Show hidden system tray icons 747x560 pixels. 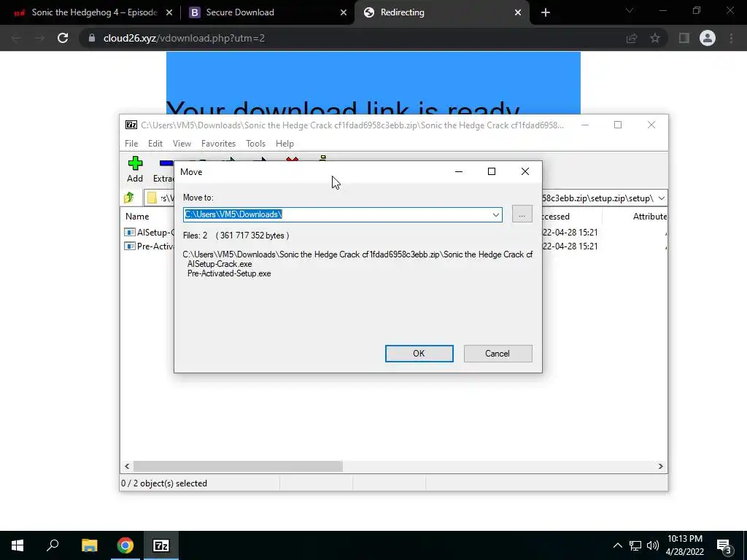(617, 545)
